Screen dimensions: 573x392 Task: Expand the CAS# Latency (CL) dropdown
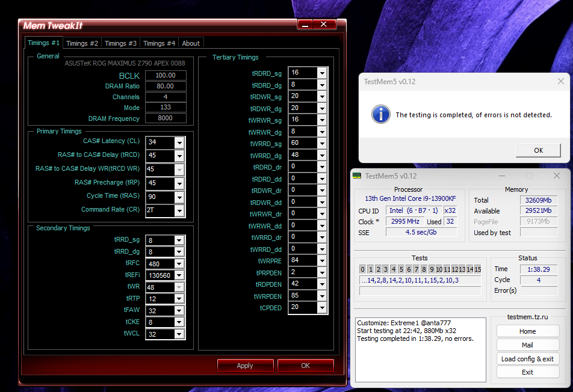[x=179, y=142]
